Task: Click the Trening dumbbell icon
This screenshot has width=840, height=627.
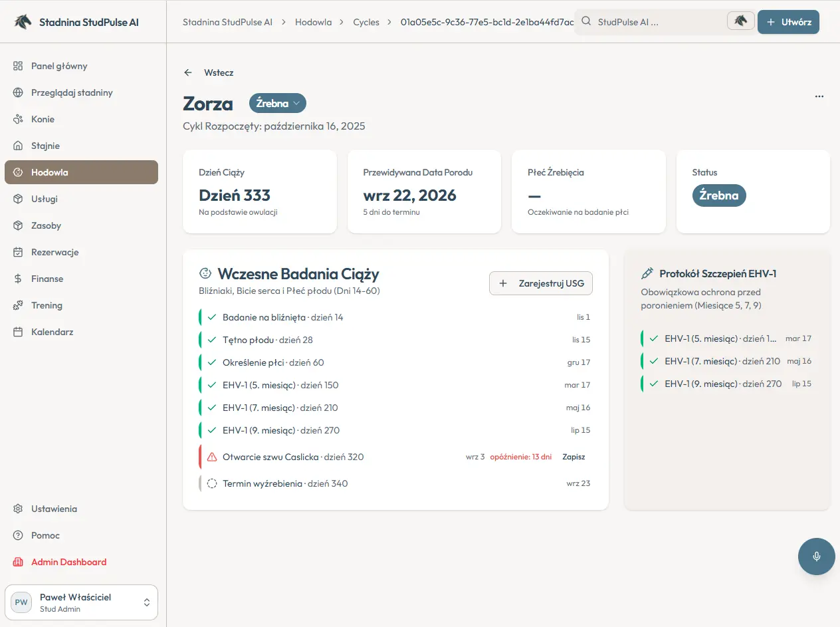Action: tap(18, 305)
